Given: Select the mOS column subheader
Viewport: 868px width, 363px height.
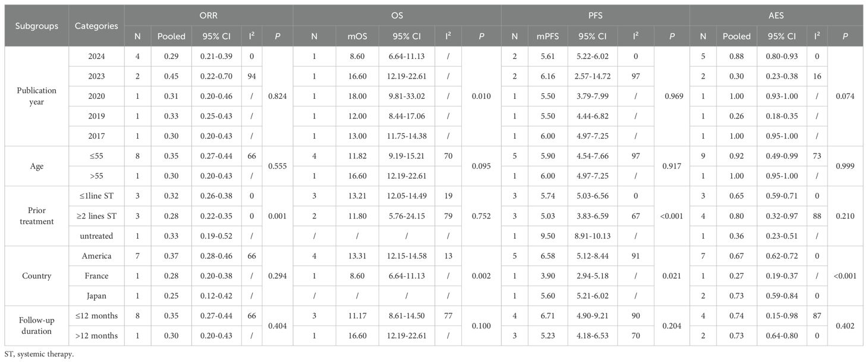Looking at the screenshot, I should pos(357,36).
